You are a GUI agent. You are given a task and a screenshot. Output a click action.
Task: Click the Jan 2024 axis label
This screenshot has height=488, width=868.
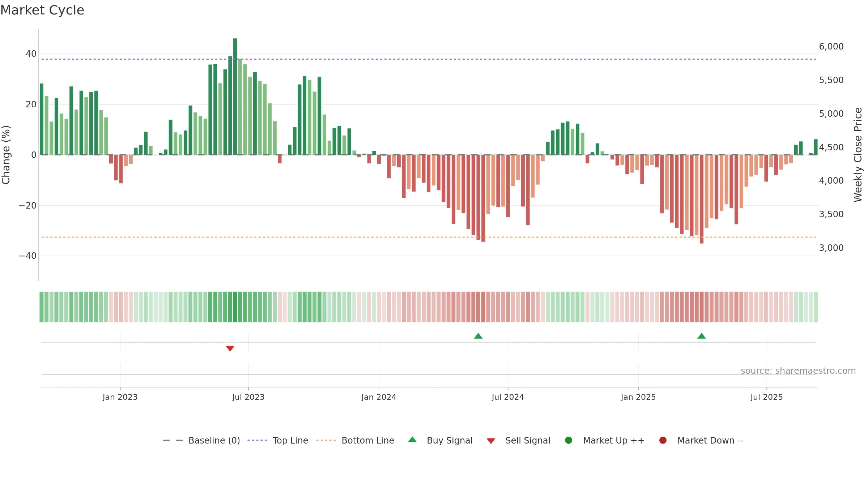pos(379,397)
